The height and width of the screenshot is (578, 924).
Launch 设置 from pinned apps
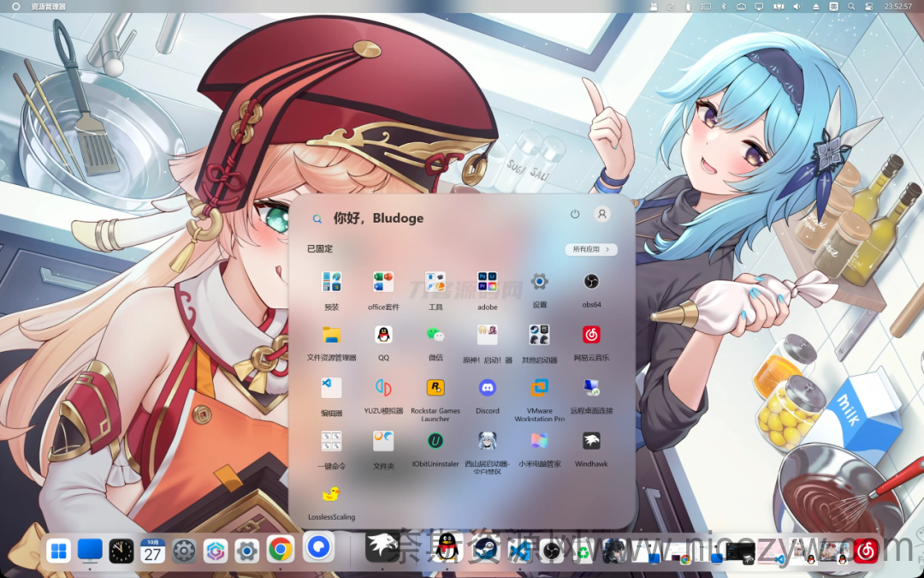point(539,282)
